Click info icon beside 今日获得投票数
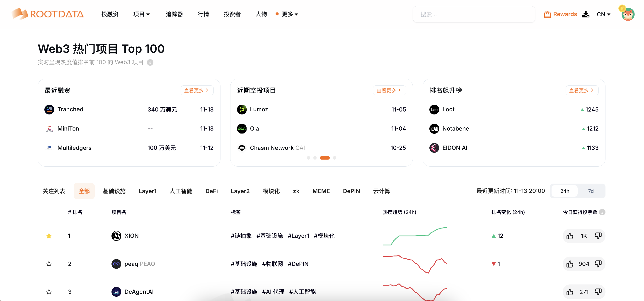 (602, 212)
